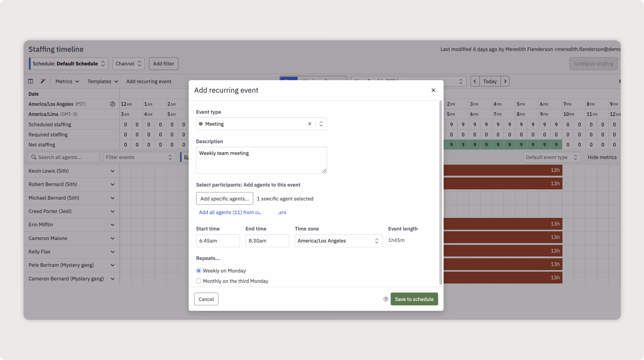Click the dialog vertical scrollbar
This screenshot has width=644, height=360.
point(441,193)
